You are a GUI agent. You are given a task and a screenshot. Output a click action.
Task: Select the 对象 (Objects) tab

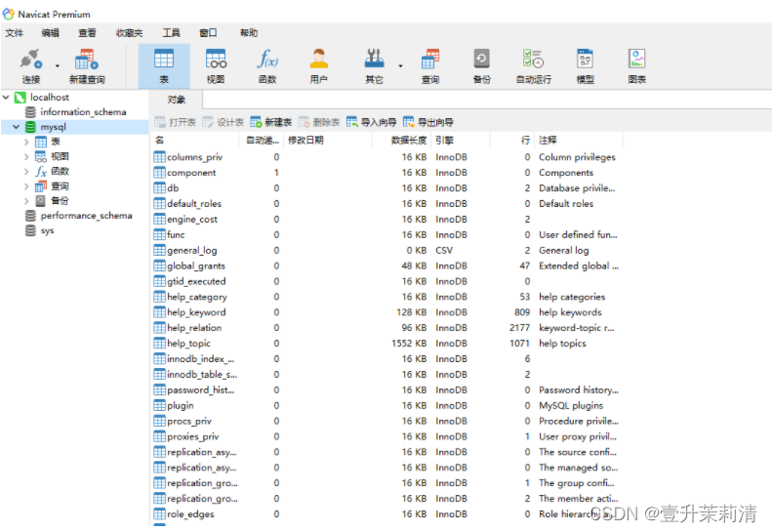pyautogui.click(x=176, y=100)
